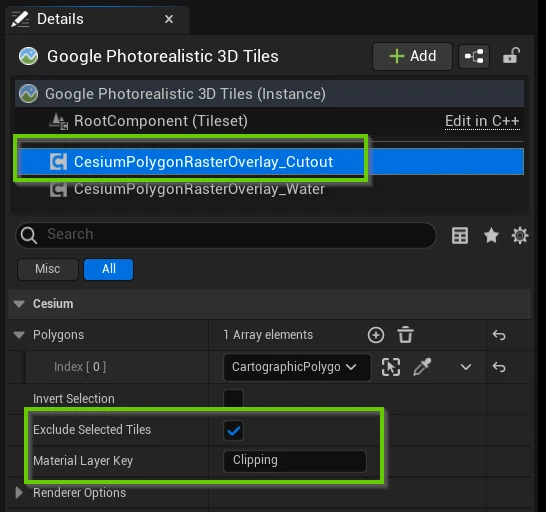Image resolution: width=546 pixels, height=512 pixels.
Task: Remove all Polygons array elements with trash icon
Action: pos(405,335)
